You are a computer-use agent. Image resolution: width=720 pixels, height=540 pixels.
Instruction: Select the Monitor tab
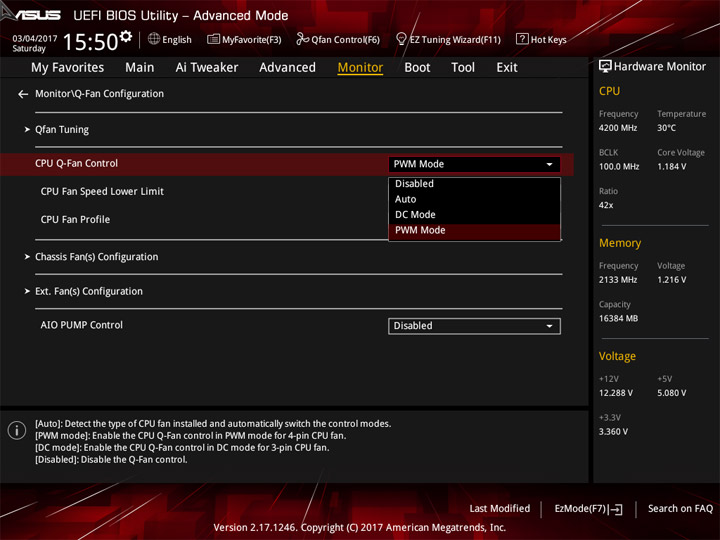(360, 68)
